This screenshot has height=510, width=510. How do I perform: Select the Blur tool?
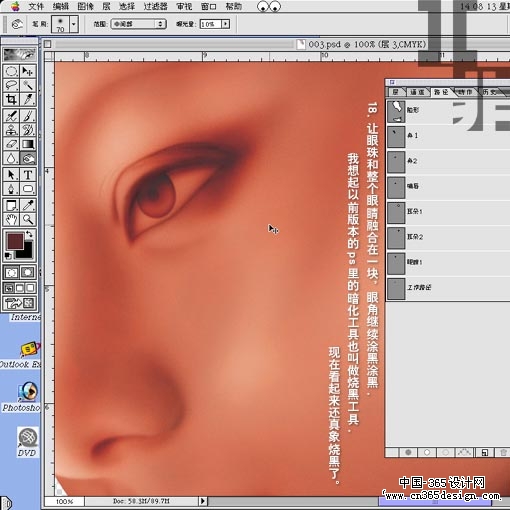pos(11,158)
